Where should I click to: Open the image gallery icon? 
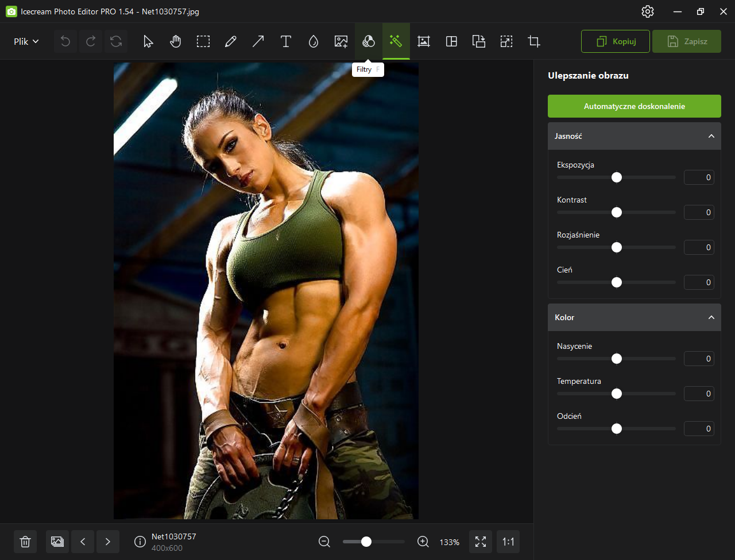pyautogui.click(x=57, y=542)
